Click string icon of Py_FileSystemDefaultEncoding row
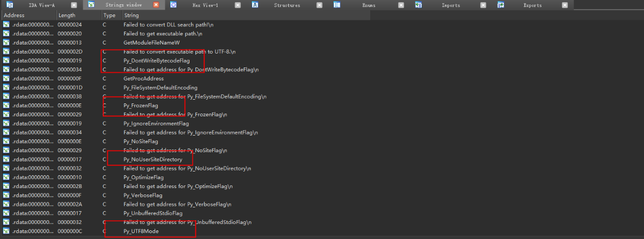 pyautogui.click(x=6, y=87)
